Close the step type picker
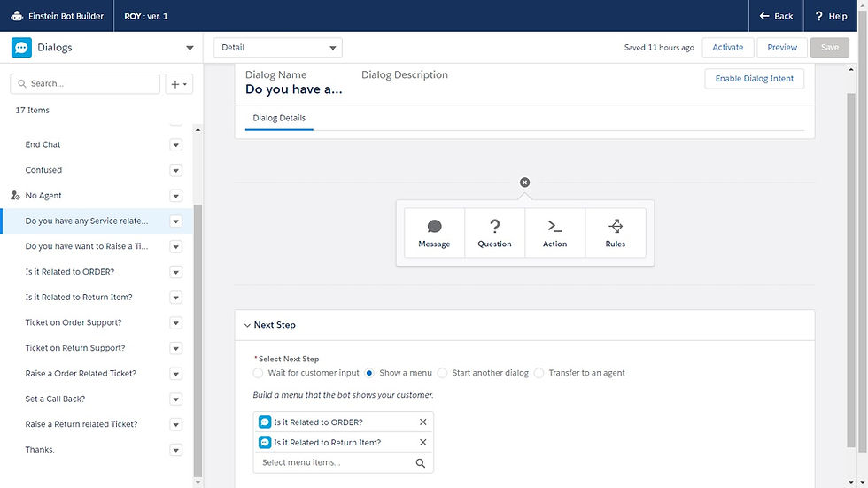This screenshot has height=488, width=868. (524, 182)
